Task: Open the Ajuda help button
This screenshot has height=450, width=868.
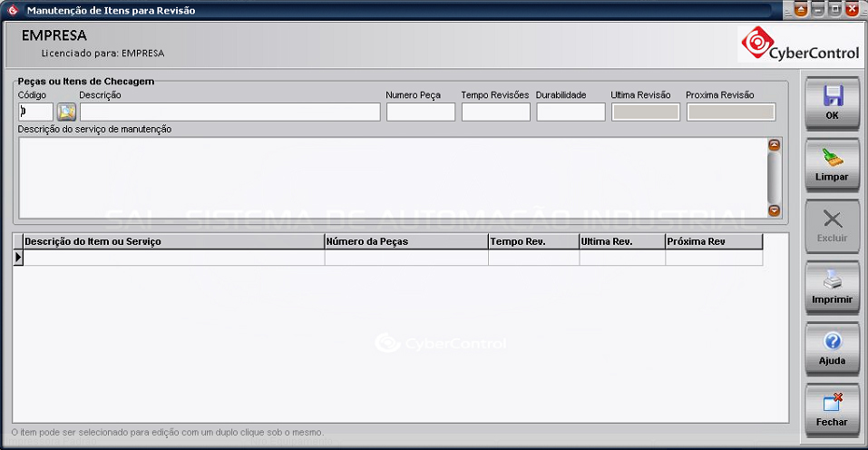Action: tap(832, 348)
